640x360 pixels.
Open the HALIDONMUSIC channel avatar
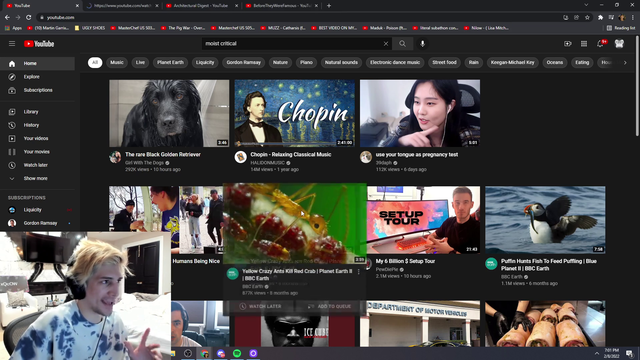(240, 157)
